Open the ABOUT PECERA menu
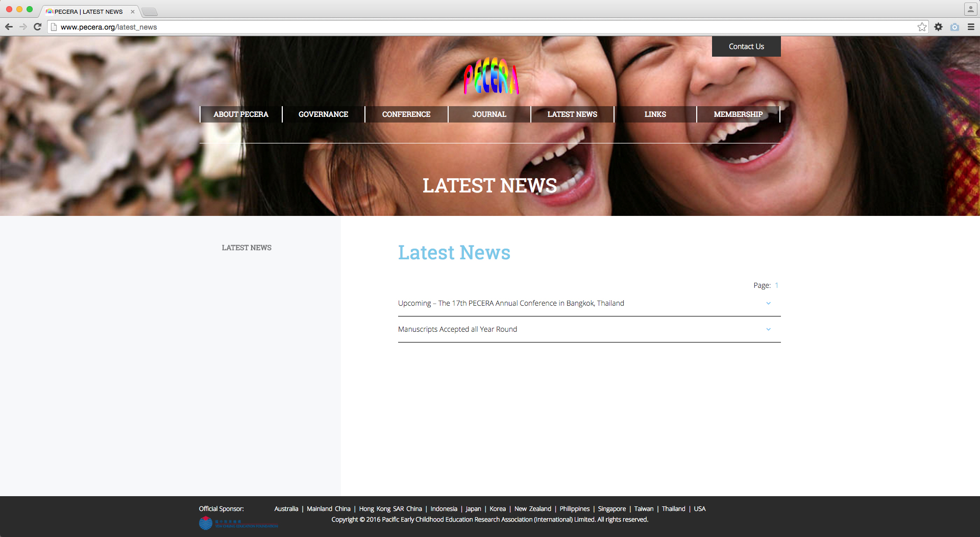This screenshot has height=537, width=980. tap(241, 114)
